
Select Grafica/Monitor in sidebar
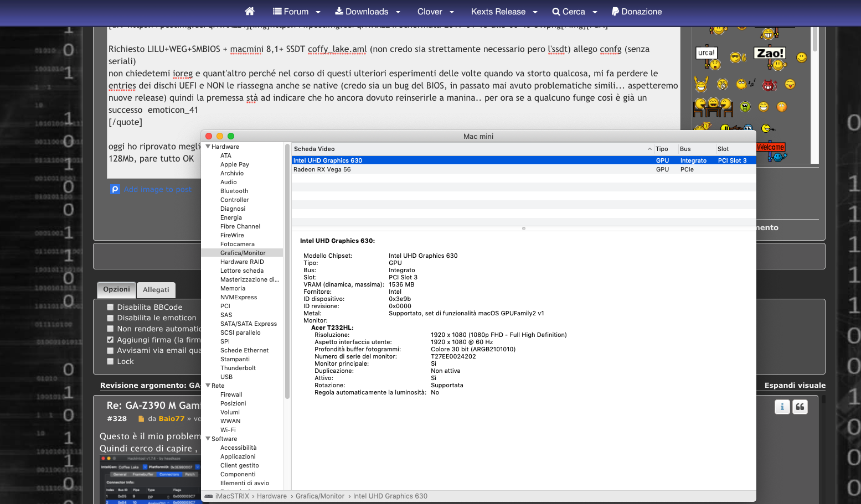coord(243,253)
